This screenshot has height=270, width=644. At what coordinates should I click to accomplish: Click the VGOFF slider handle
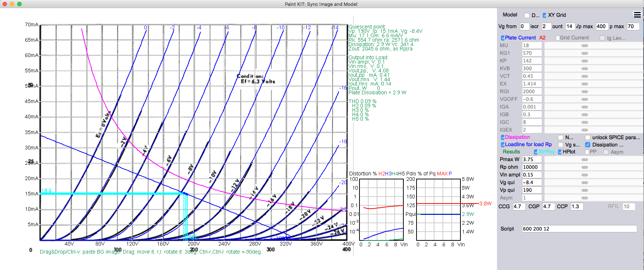point(585,99)
